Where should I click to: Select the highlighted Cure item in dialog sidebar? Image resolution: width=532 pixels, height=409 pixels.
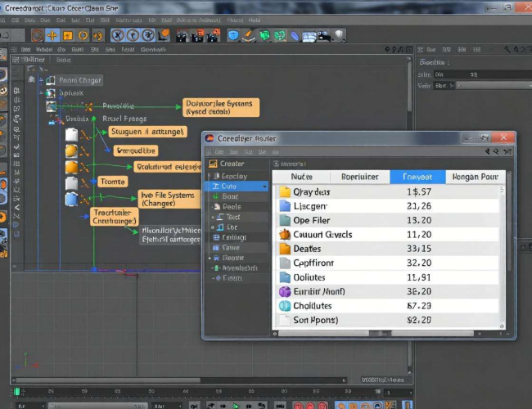click(x=229, y=187)
